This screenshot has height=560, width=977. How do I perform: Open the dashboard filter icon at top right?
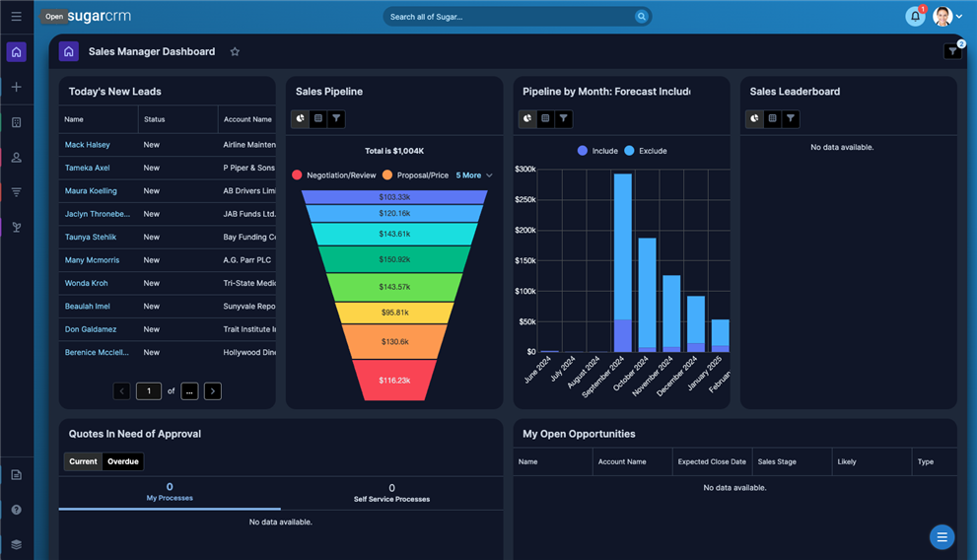[x=951, y=52]
